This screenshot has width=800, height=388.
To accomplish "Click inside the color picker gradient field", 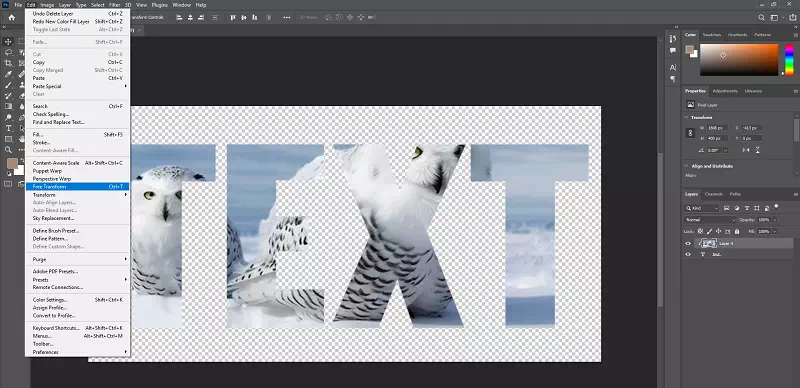I will pos(739,60).
